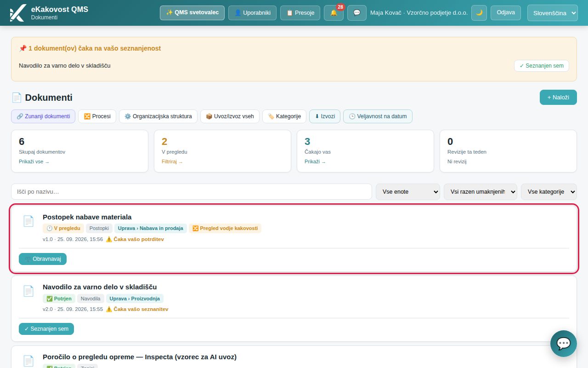
Task: Open the Procesi view
Action: coord(97,116)
